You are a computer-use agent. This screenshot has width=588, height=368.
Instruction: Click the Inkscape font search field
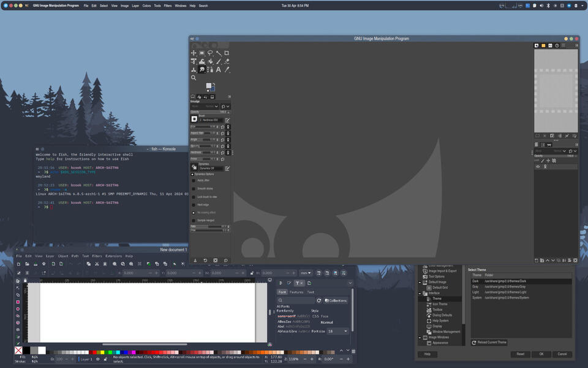(x=296, y=301)
